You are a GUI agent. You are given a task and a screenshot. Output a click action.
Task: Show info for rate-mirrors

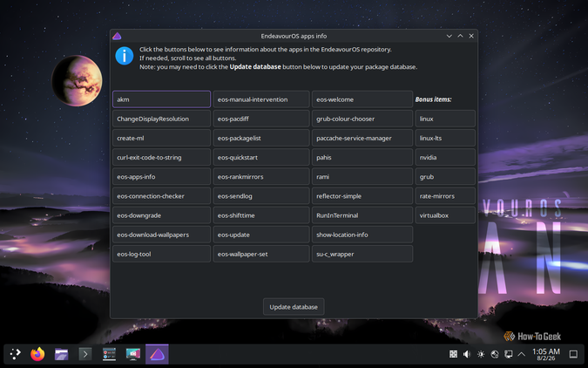(x=445, y=196)
